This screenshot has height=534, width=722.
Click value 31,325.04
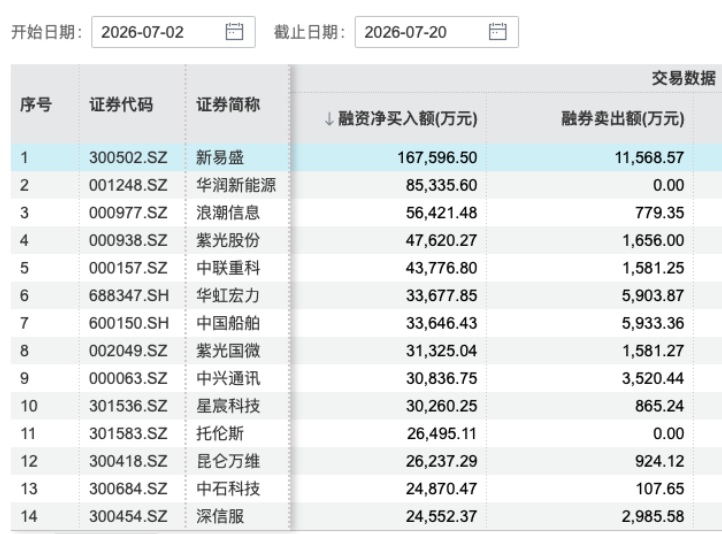(x=441, y=351)
